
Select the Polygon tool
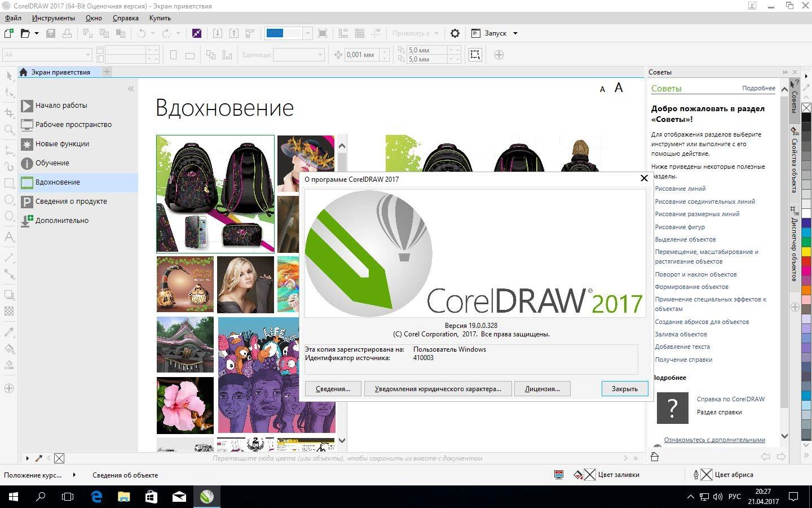coord(9,216)
